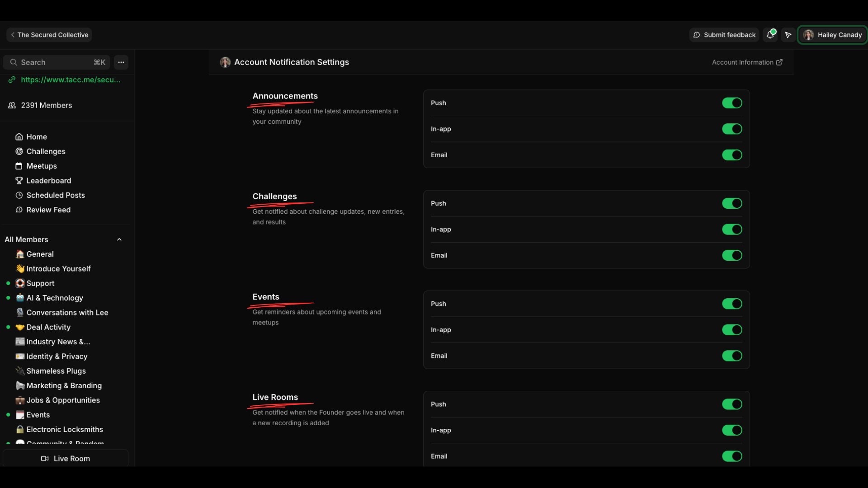Viewport: 868px width, 488px height.
Task: Open Meetups page
Action: point(42,166)
